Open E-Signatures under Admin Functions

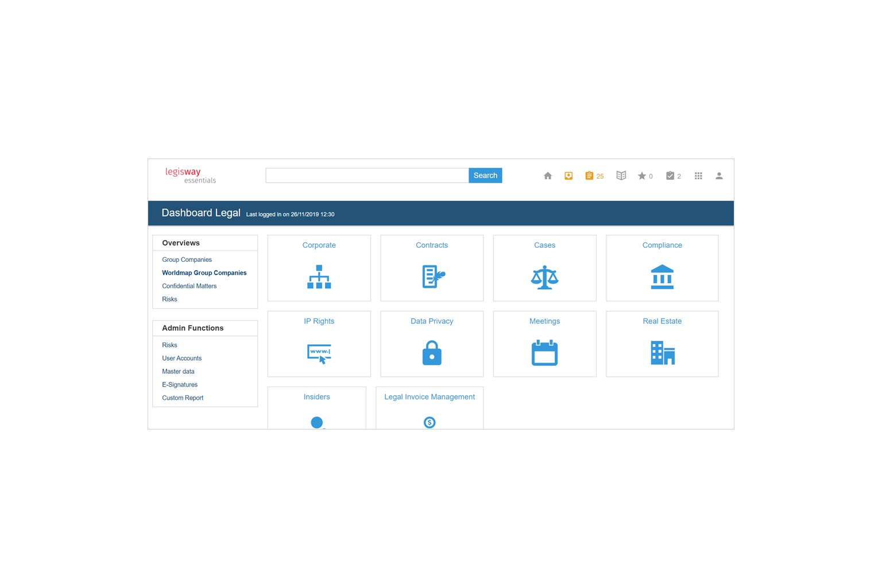[180, 385]
